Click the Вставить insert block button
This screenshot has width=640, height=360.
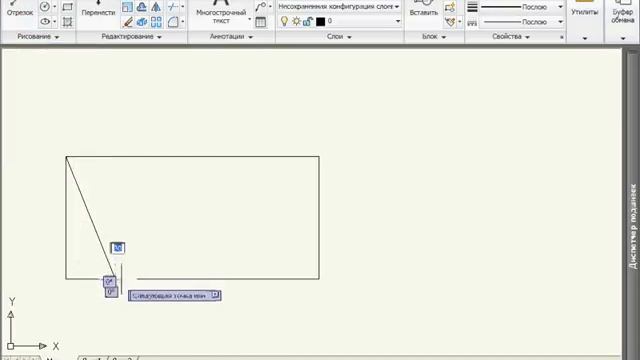click(x=424, y=9)
